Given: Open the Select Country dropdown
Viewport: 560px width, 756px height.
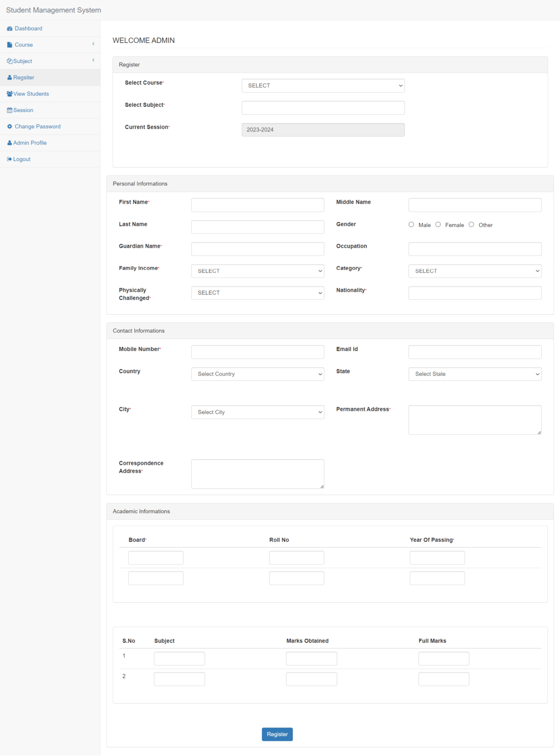Looking at the screenshot, I should click(257, 374).
